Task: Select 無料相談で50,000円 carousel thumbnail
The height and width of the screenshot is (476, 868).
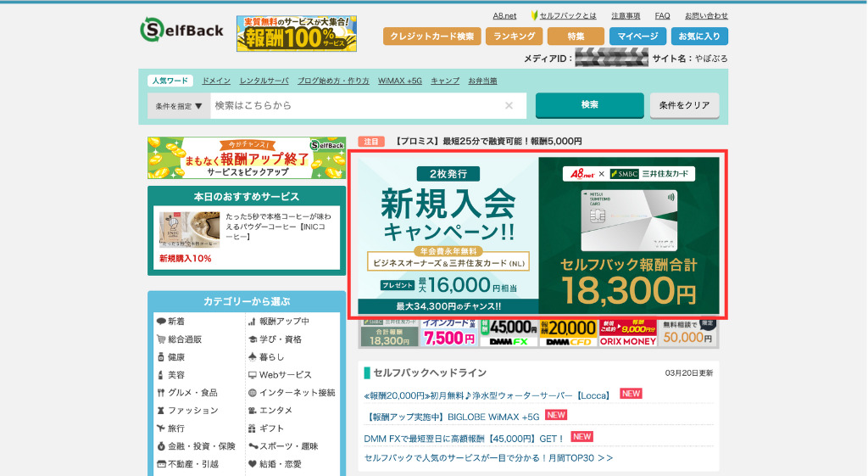Action: (687, 333)
